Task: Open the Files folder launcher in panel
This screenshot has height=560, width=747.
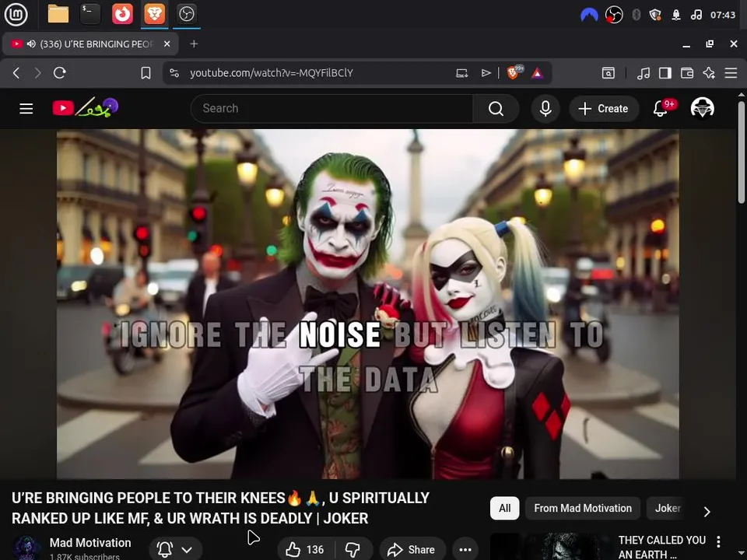Action: [x=58, y=14]
